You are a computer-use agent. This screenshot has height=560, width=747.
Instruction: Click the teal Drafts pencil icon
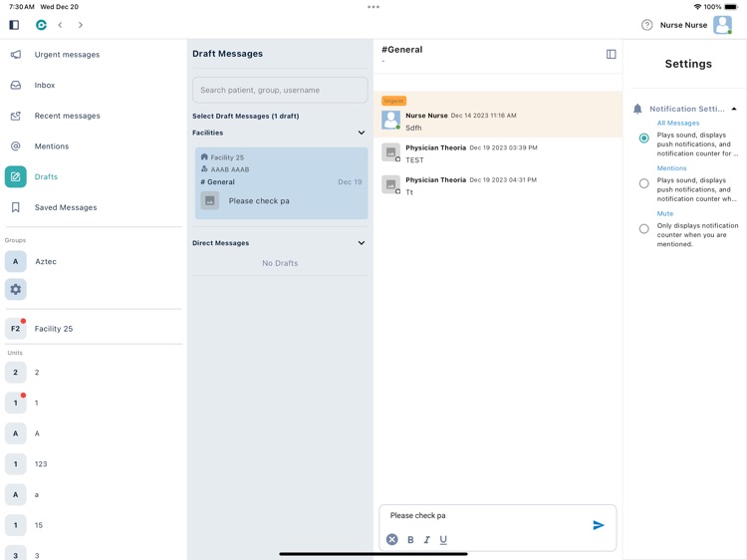[x=16, y=176]
